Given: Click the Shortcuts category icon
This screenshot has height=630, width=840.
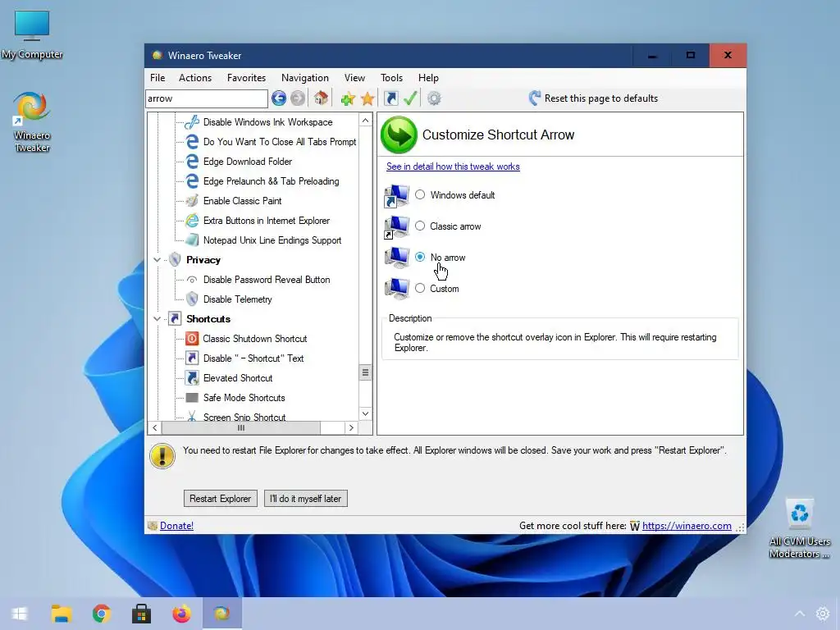Looking at the screenshot, I should point(175,319).
